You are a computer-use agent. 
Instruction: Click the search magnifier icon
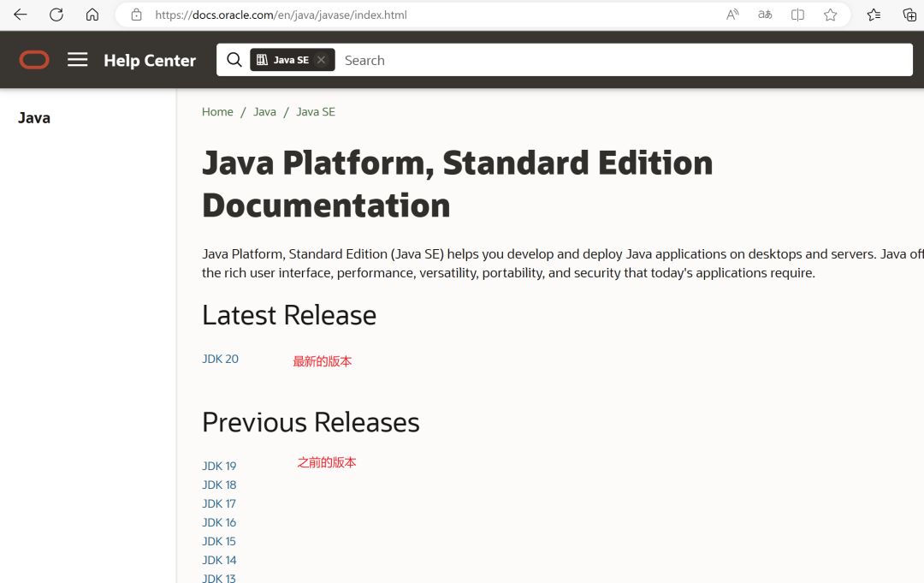[234, 60]
